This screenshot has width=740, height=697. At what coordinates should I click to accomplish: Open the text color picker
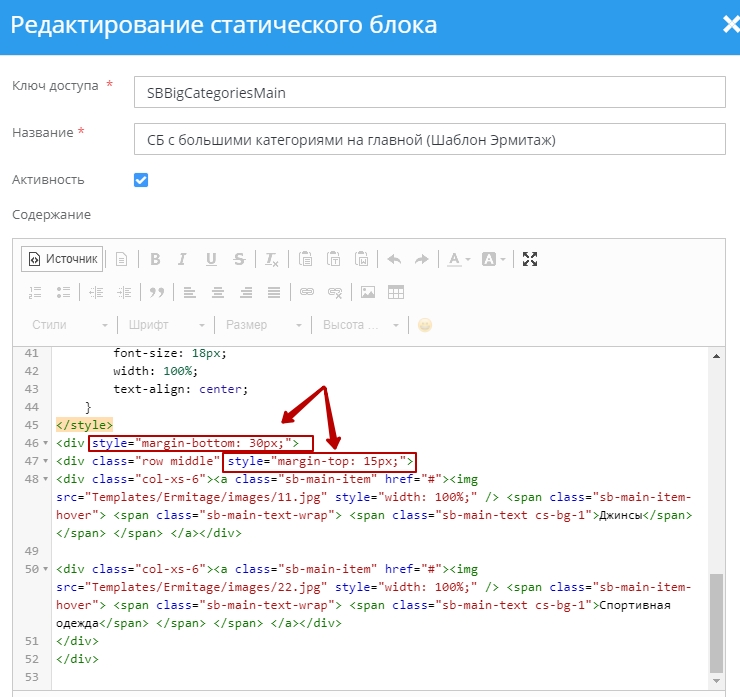[459, 259]
